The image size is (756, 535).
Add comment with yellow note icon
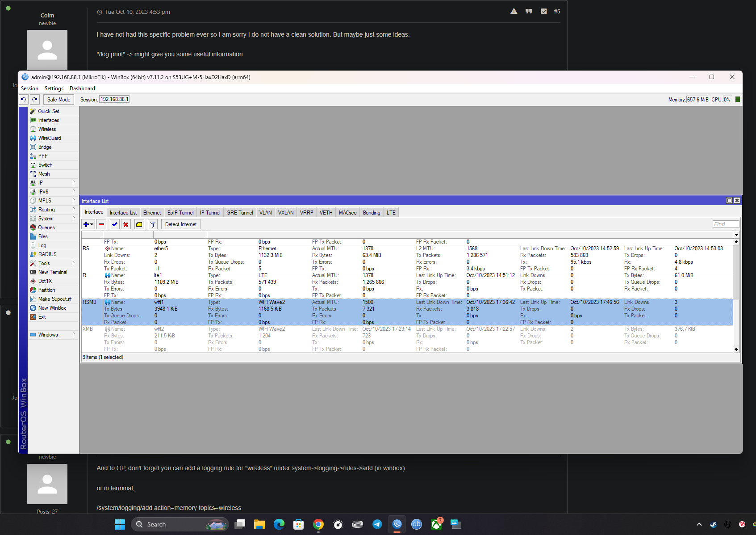139,224
